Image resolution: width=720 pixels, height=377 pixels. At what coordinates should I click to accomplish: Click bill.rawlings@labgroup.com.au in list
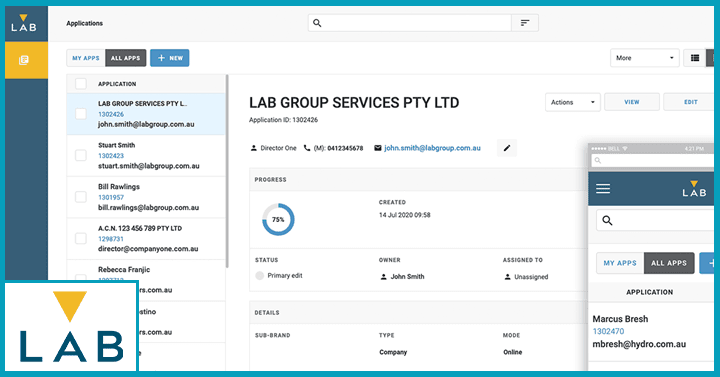(148, 208)
